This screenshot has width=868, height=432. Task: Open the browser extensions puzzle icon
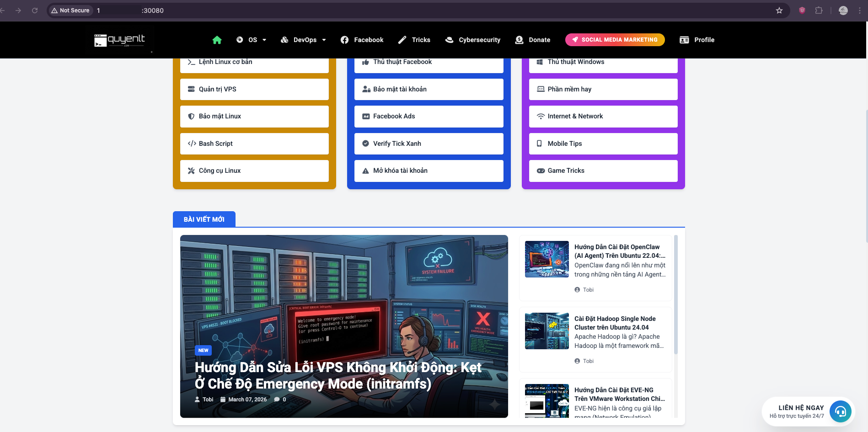click(x=819, y=11)
